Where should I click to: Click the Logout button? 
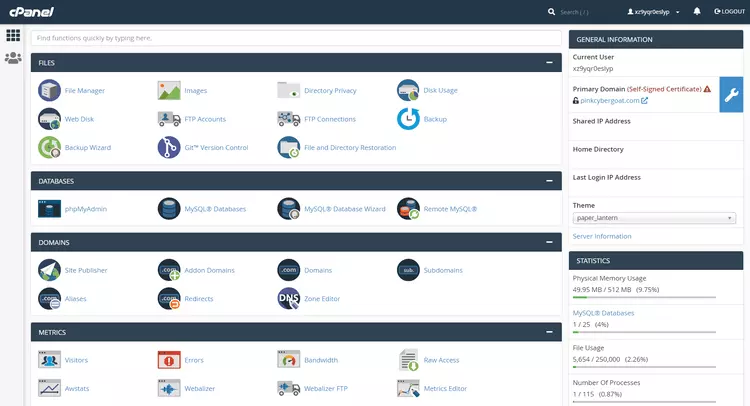[x=729, y=11]
